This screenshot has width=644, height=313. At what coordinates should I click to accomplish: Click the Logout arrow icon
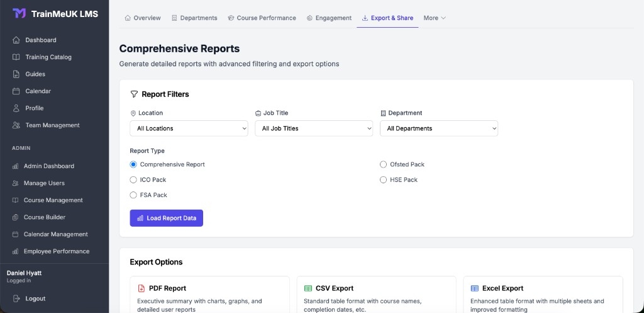(16, 299)
